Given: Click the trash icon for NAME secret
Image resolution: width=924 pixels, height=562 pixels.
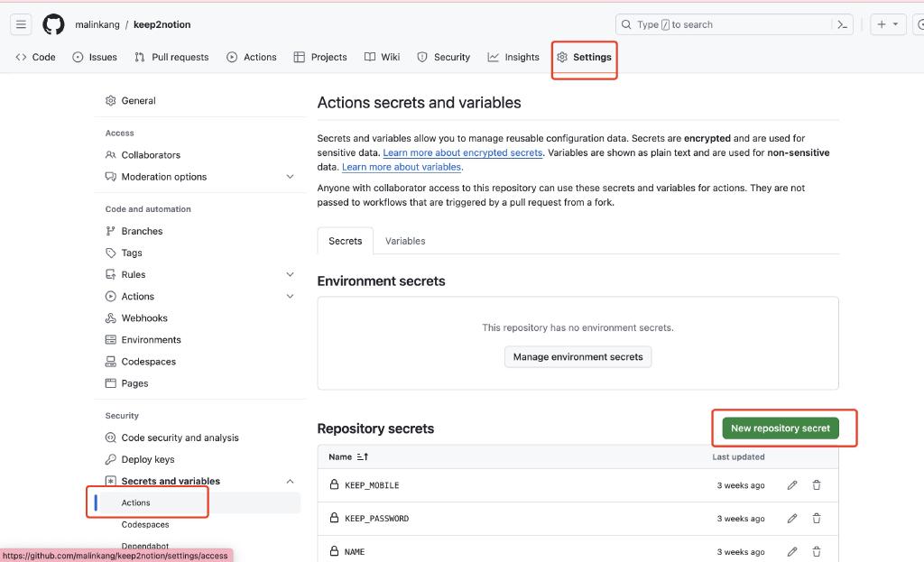Looking at the screenshot, I should 817,551.
